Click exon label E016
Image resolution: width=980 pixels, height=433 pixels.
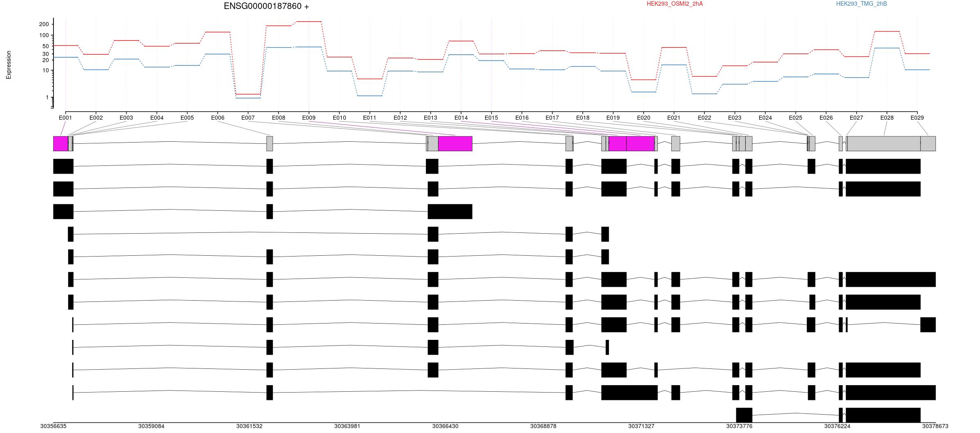coord(522,118)
